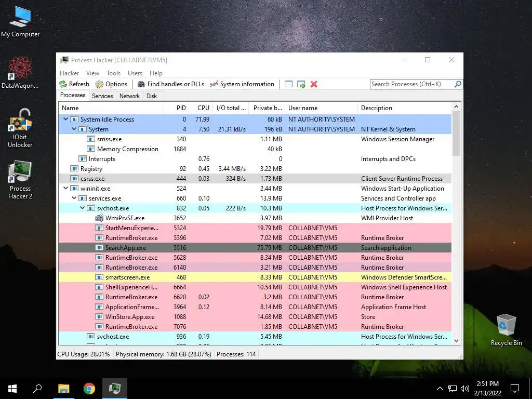Viewport: 532px width, 399px height.
Task: Sort by User name column header
Action: point(321,108)
